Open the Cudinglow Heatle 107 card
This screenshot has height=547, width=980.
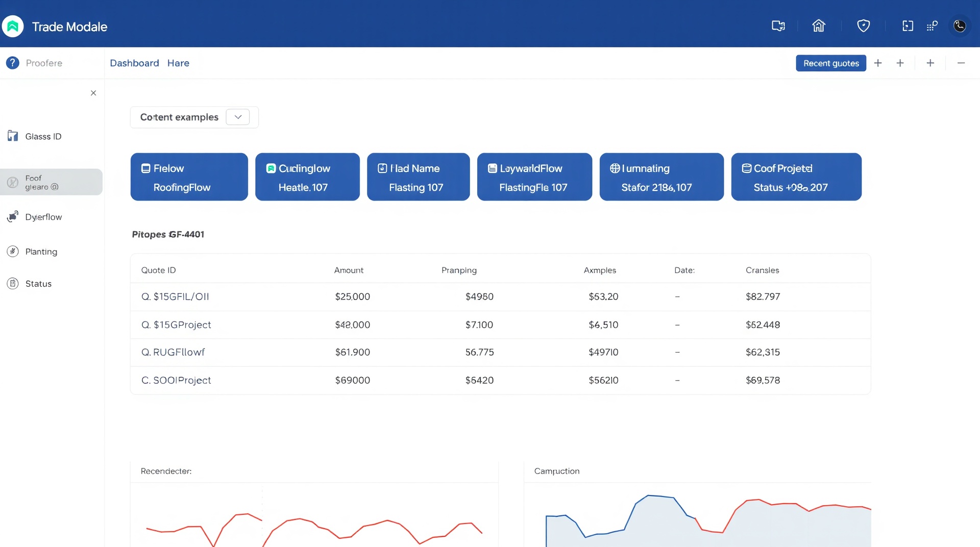[x=307, y=177]
